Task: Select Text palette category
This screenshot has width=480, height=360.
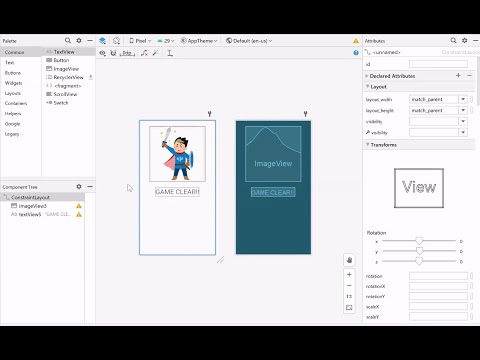Action: coord(9,62)
